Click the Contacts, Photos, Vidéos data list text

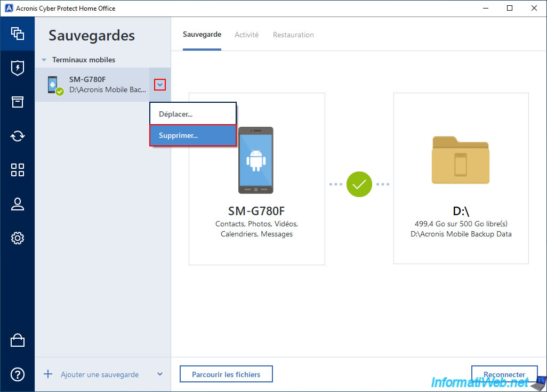click(257, 229)
